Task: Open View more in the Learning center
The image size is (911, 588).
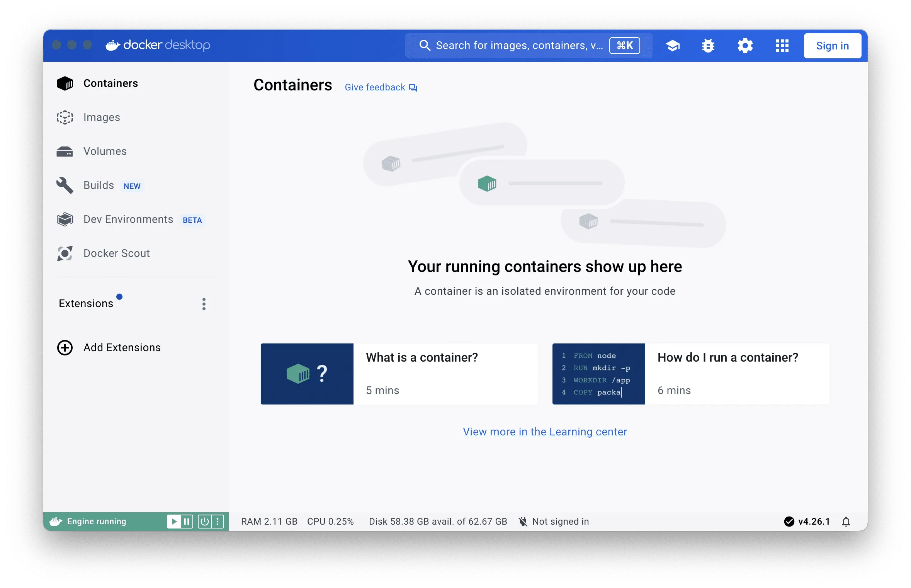Action: click(x=545, y=432)
